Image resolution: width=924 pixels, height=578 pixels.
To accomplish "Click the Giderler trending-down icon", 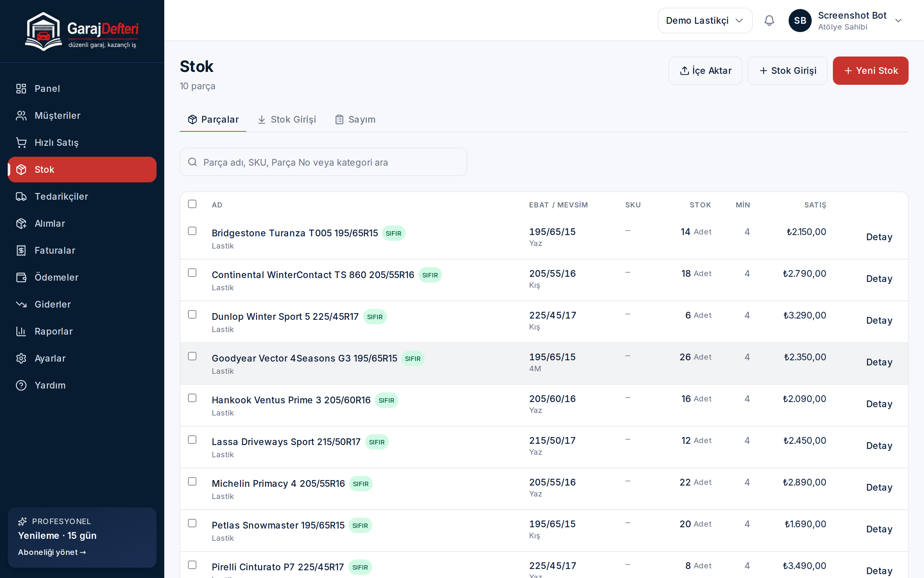I will [21, 304].
